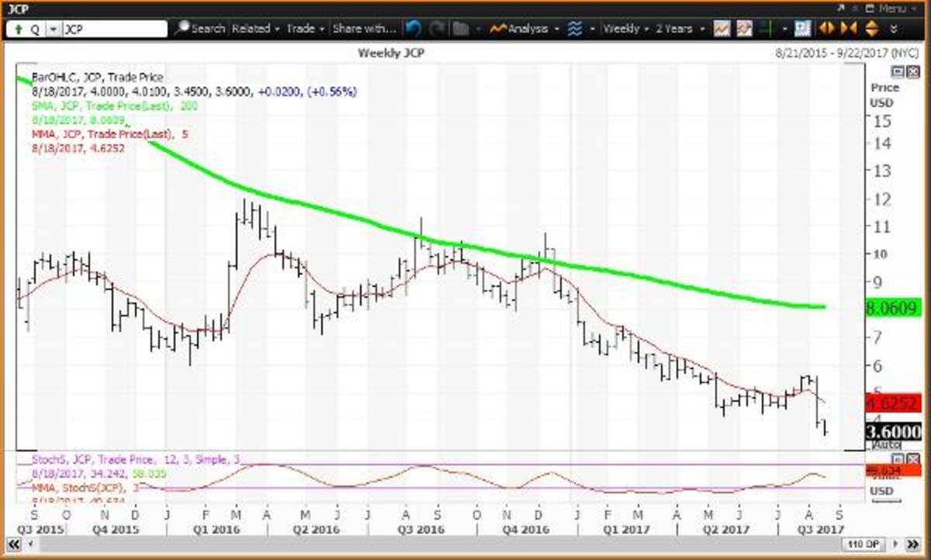Click the Price USD axis label

pos(884,95)
